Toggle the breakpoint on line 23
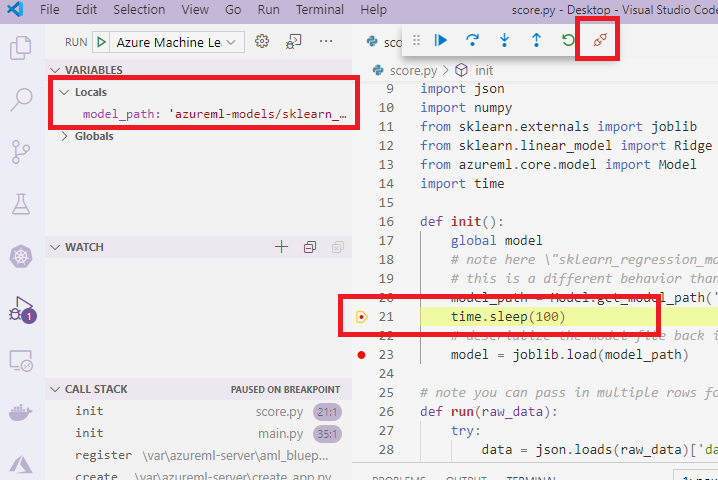The width and height of the screenshot is (718, 480). [361, 354]
